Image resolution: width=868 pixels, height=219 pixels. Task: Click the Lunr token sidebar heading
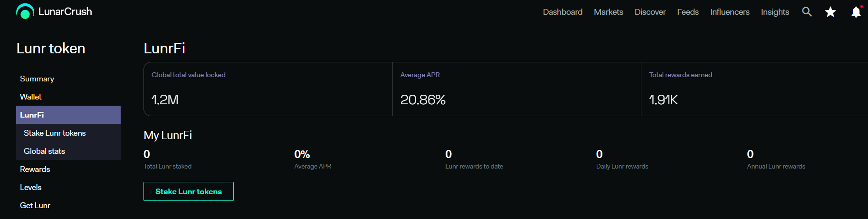point(51,48)
